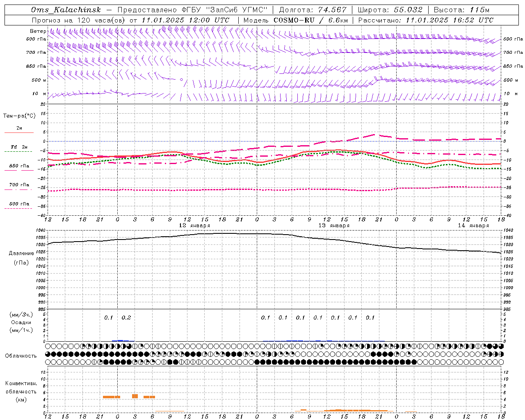Click the Давление pressure panel label

pos(21,253)
